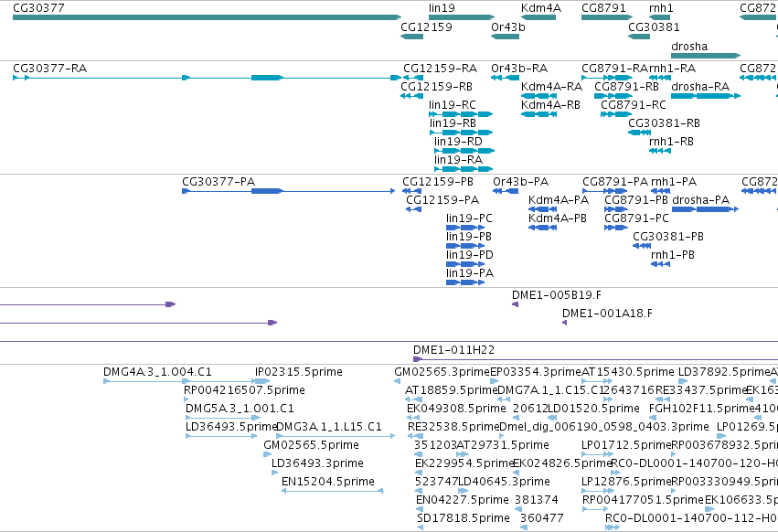Image resolution: width=778 pixels, height=532 pixels.
Task: Click the CG12159 gene label
Action: tap(427, 27)
